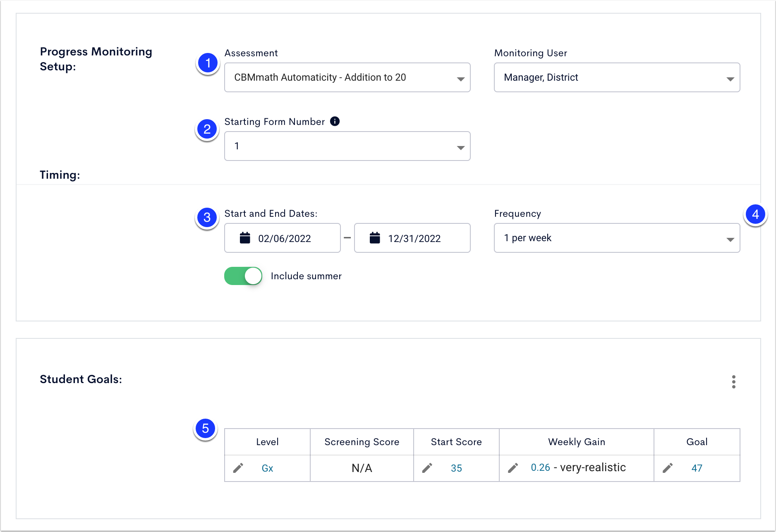Open the Starting Form Number dropdown
Image resolution: width=776 pixels, height=532 pixels.
pos(347,146)
